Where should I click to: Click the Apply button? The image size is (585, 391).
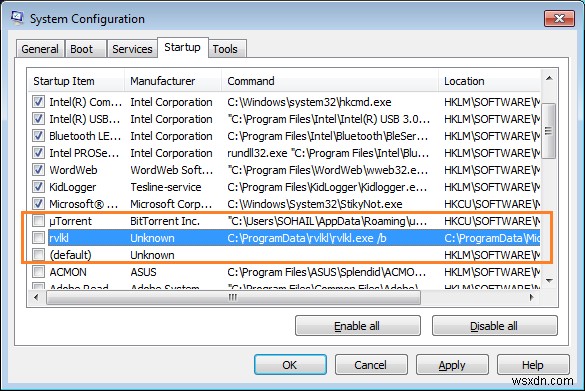click(452, 365)
